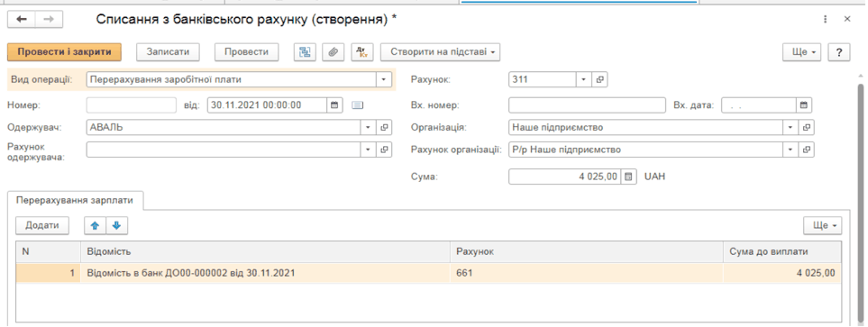Open the Рахунок 311 selection form icon
Screen dimensions: 868x327
pyautogui.click(x=599, y=79)
